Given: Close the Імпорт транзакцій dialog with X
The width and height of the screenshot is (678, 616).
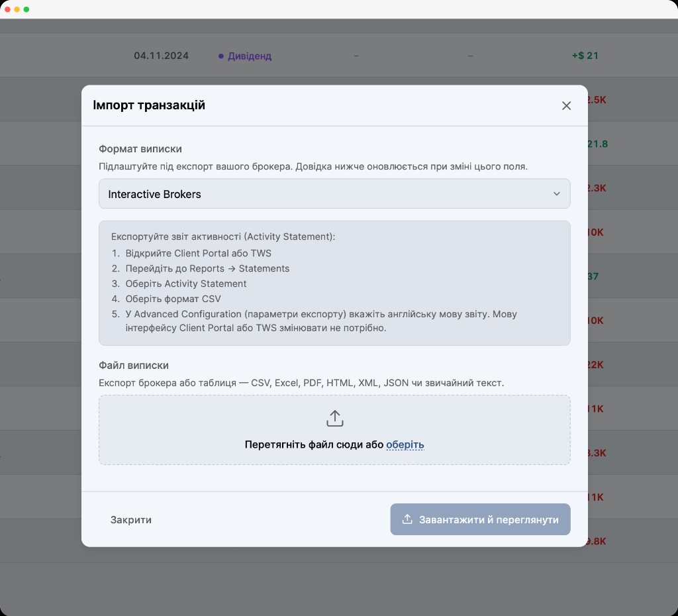Looking at the screenshot, I should pos(566,105).
